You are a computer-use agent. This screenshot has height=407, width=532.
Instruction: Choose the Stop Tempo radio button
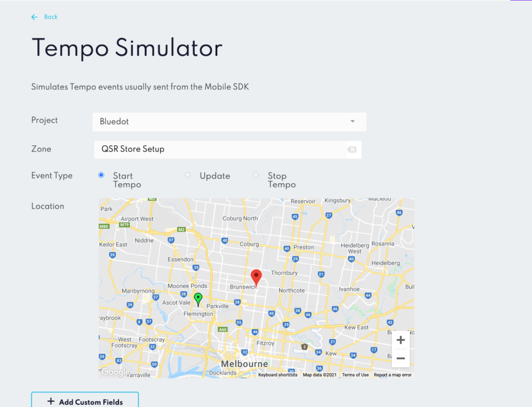click(256, 175)
